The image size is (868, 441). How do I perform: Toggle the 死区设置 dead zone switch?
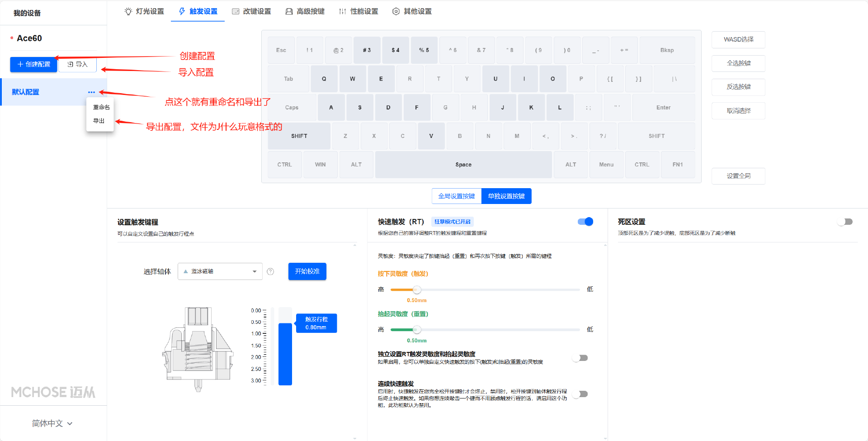844,222
